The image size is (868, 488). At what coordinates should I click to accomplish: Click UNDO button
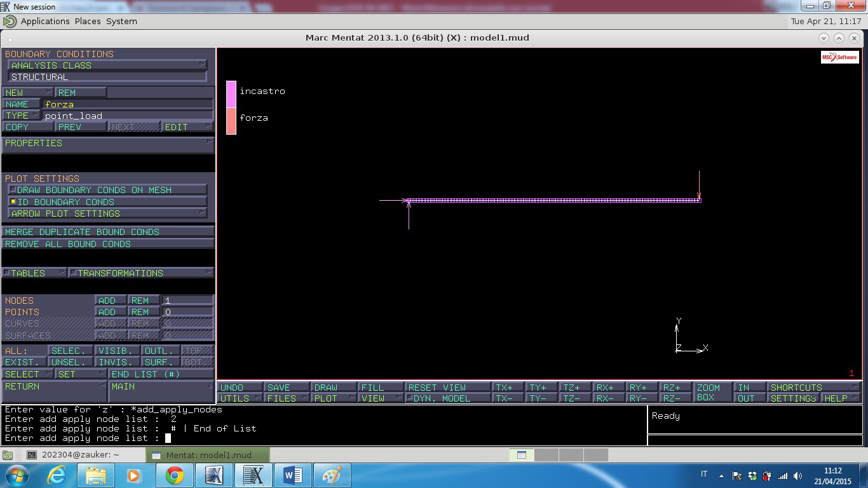pos(240,388)
